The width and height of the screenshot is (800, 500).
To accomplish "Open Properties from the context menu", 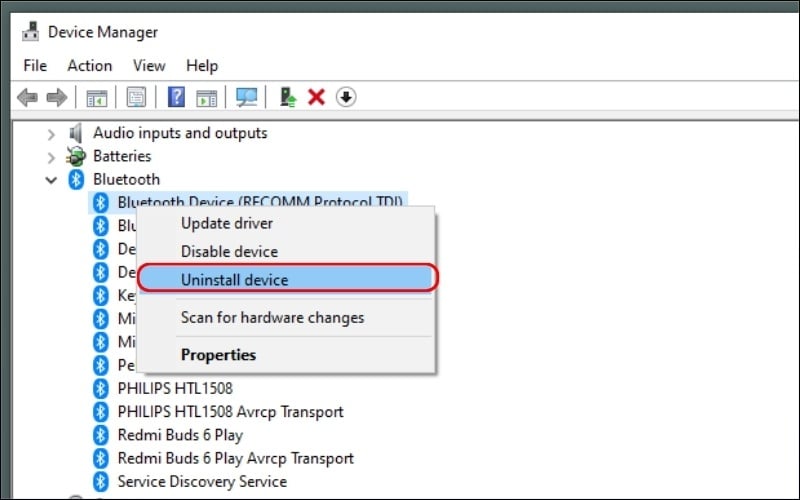I will pyautogui.click(x=286, y=355).
